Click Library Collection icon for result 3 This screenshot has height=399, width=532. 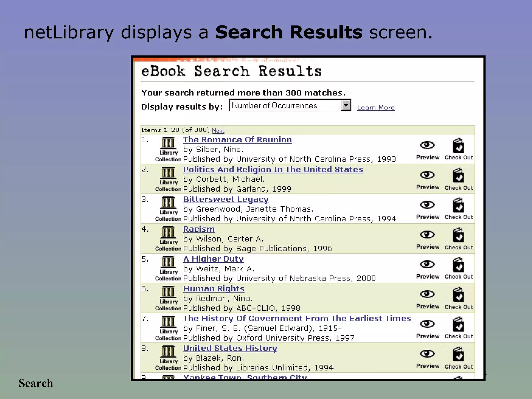[168, 209]
